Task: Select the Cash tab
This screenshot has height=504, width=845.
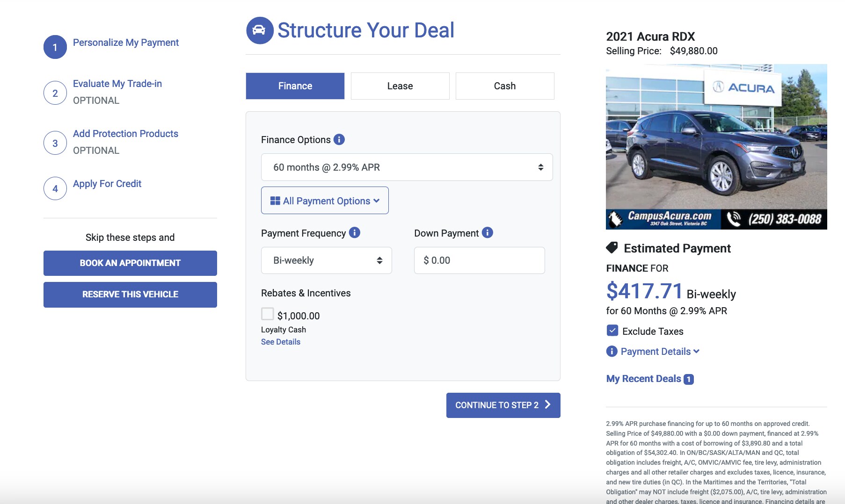Action: [505, 86]
